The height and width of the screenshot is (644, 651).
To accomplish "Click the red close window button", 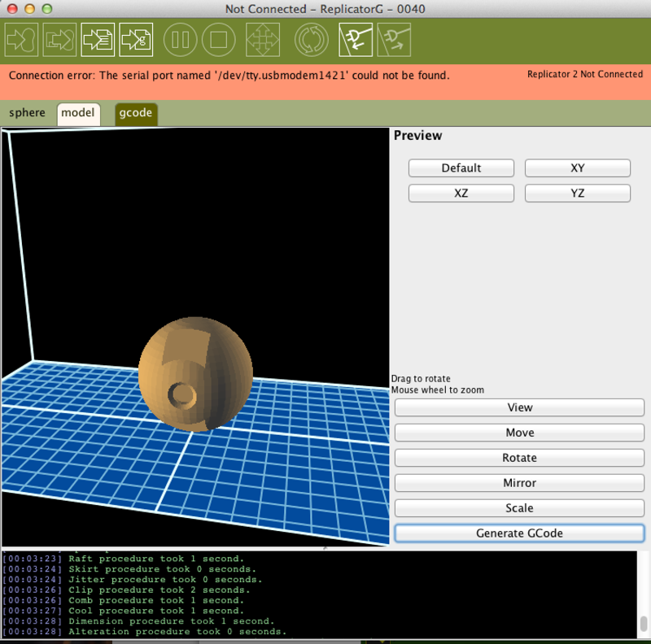I will (x=12, y=9).
